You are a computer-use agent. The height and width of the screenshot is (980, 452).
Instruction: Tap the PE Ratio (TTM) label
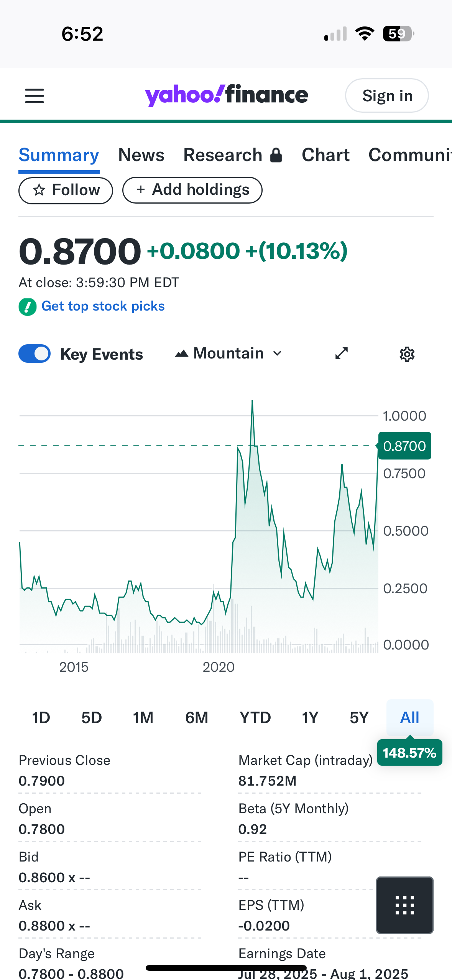click(x=285, y=857)
